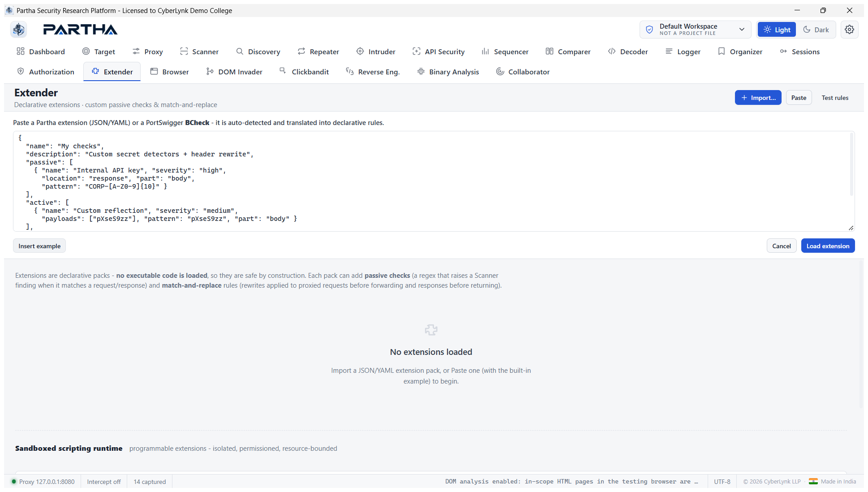Click the text area resize handle
Screen dimensions: 868x492
[x=851, y=228]
